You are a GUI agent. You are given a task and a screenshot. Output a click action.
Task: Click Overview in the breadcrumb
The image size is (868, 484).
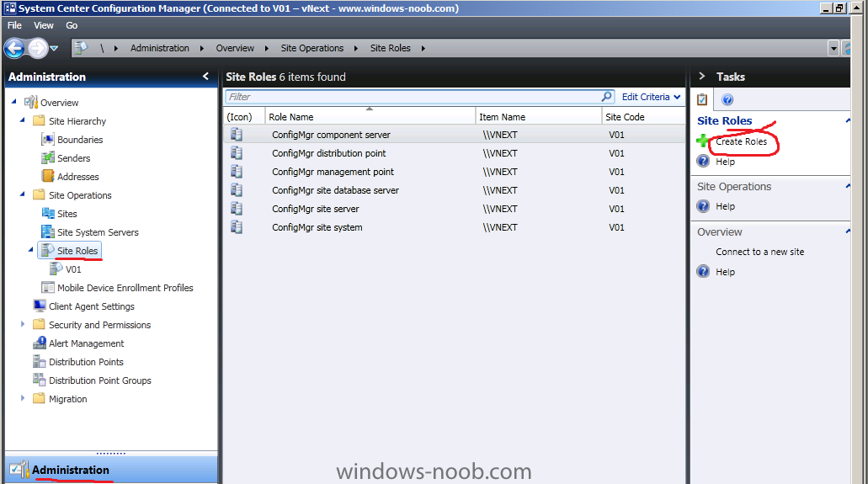click(235, 48)
